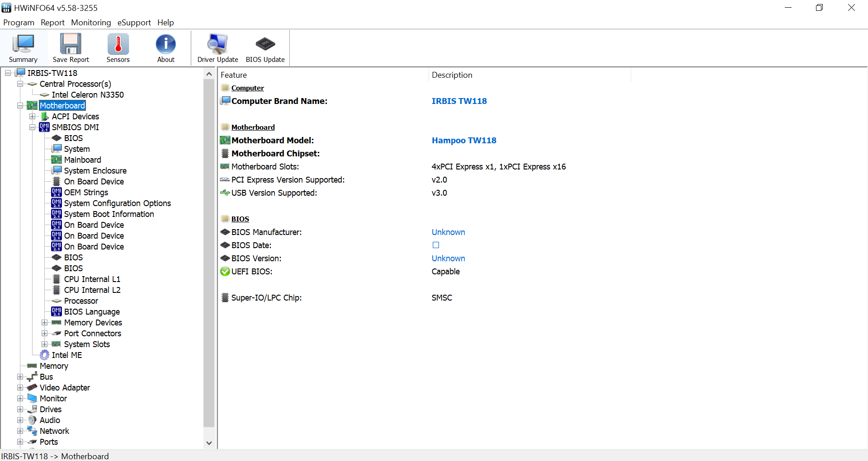Image resolution: width=868 pixels, height=461 pixels.
Task: Select the Processor entry under SMBIOS DMI
Action: coord(81,301)
